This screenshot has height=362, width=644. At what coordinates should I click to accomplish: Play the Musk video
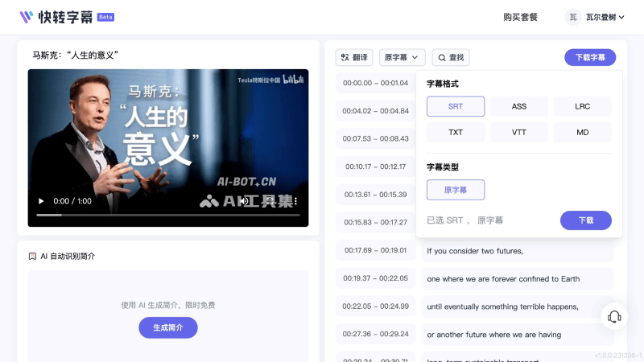click(40, 201)
